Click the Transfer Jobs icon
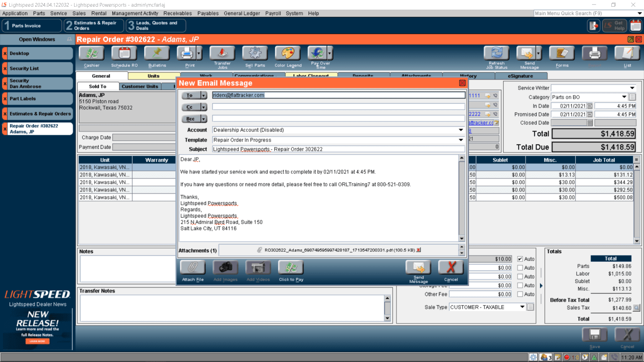The height and width of the screenshot is (362, 644). pos(222,54)
